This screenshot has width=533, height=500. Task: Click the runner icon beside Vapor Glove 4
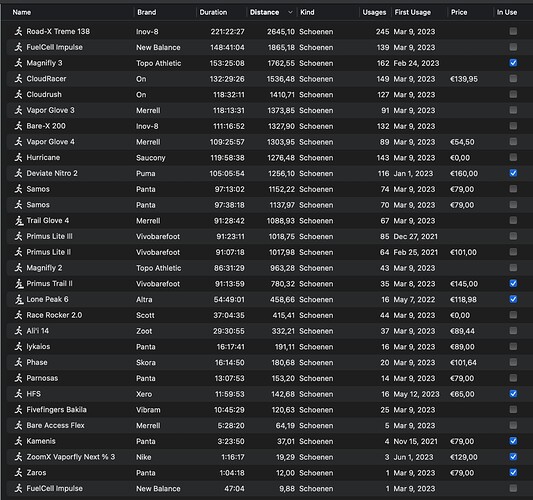pyautogui.click(x=18, y=142)
